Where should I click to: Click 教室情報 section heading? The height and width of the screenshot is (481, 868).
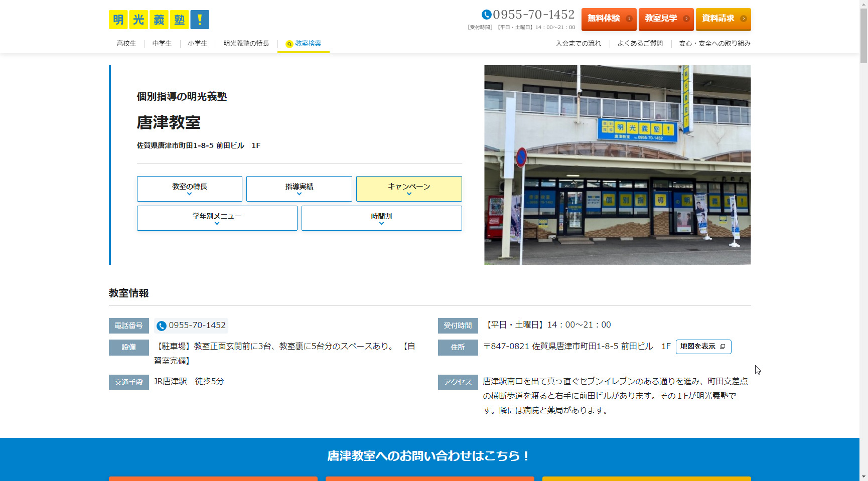[129, 293]
